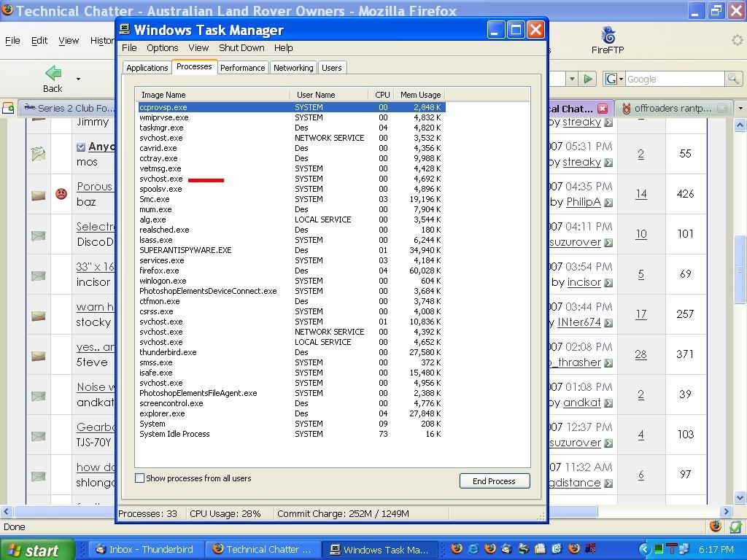Sort processes by Mem Usage column
This screenshot has height=560, width=747.
[x=420, y=95]
